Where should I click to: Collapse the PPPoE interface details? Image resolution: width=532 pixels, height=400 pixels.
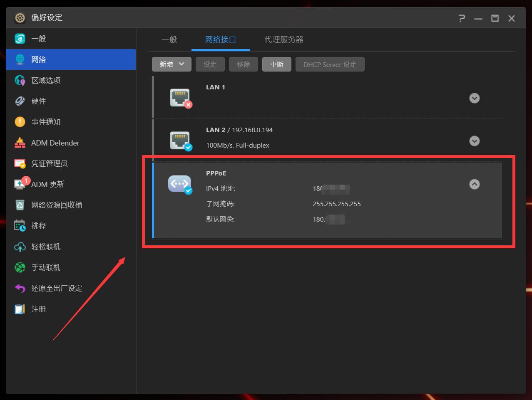474,184
